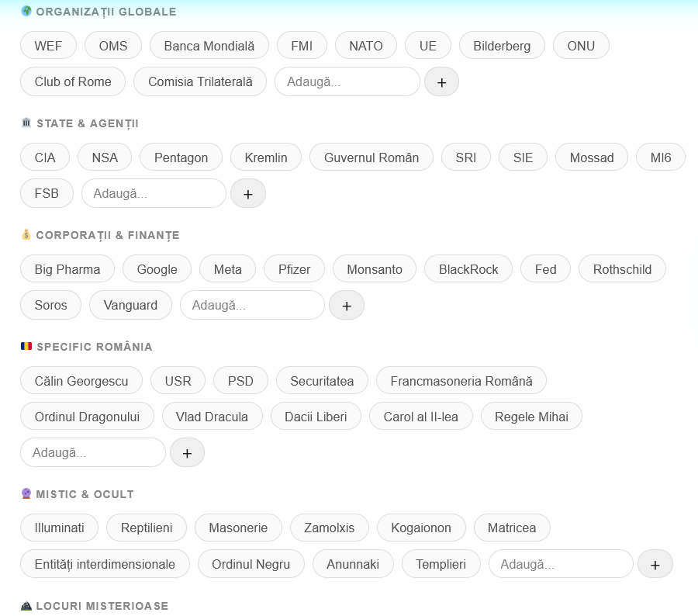698x616 pixels.
Task: Toggle the ONU chip
Action: tap(581, 46)
